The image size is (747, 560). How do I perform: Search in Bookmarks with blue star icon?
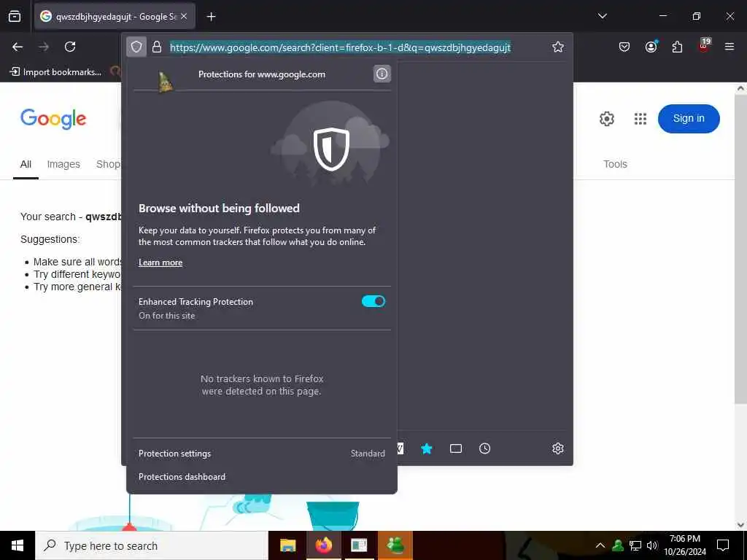click(426, 448)
